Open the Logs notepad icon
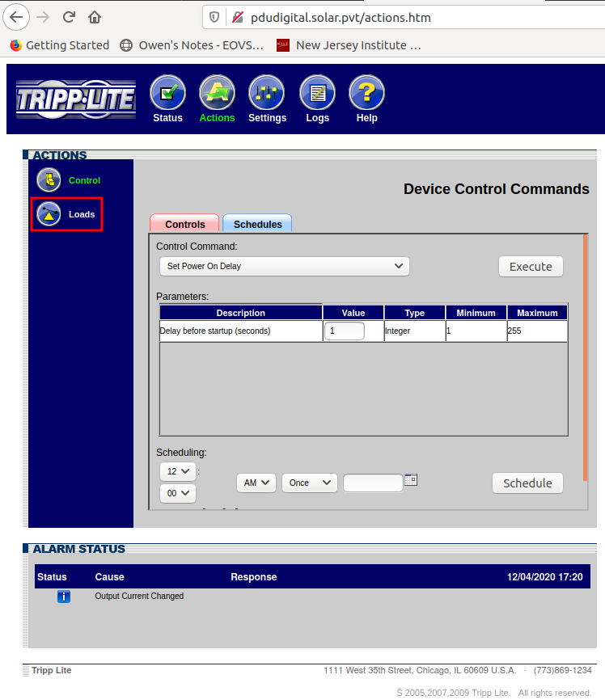605x700 pixels. point(317,93)
